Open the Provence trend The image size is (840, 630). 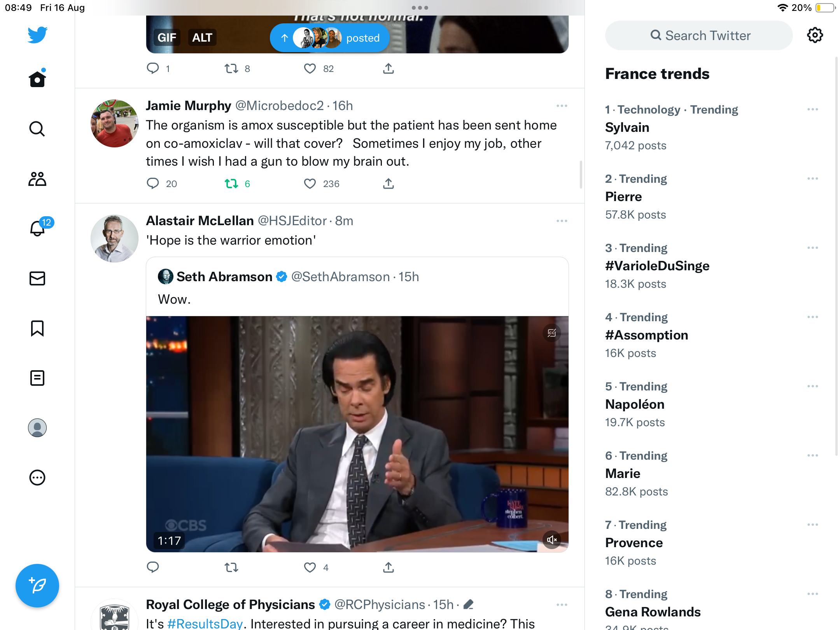click(x=634, y=543)
